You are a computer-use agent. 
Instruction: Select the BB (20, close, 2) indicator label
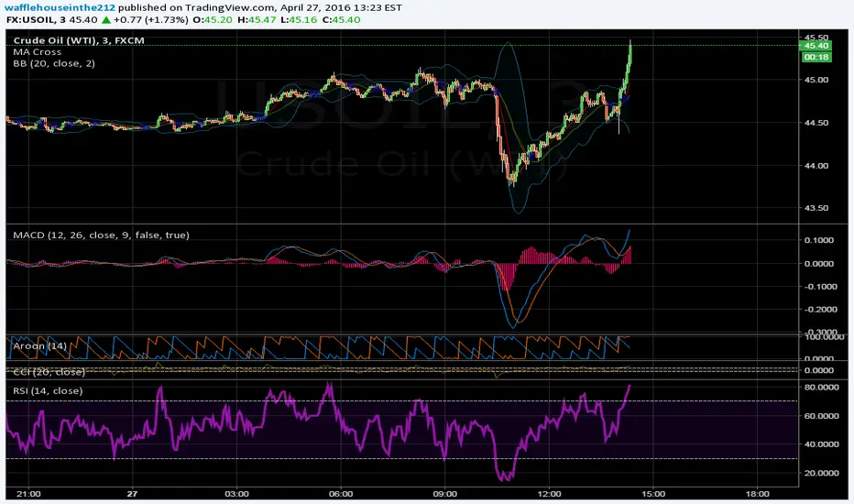tap(54, 63)
